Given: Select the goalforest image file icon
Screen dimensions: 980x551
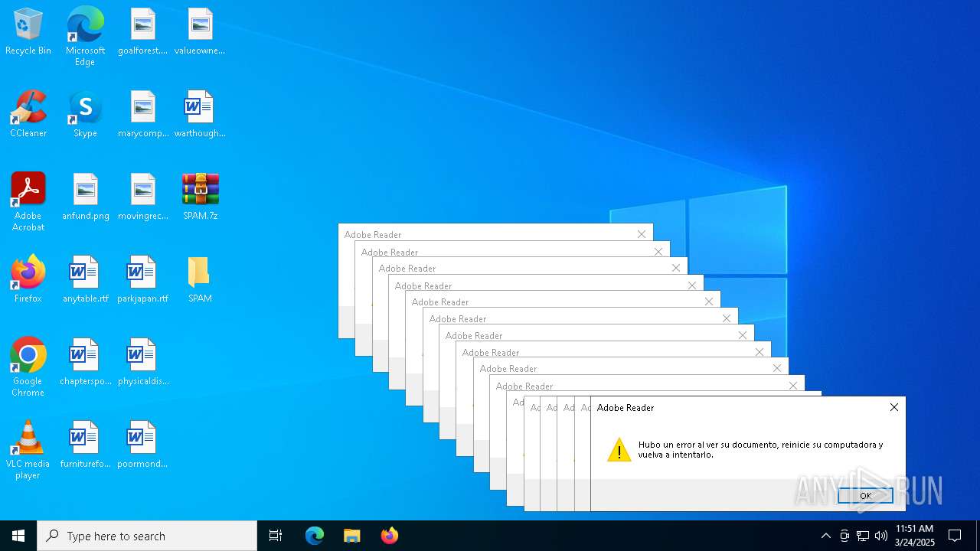Looking at the screenshot, I should [x=142, y=32].
